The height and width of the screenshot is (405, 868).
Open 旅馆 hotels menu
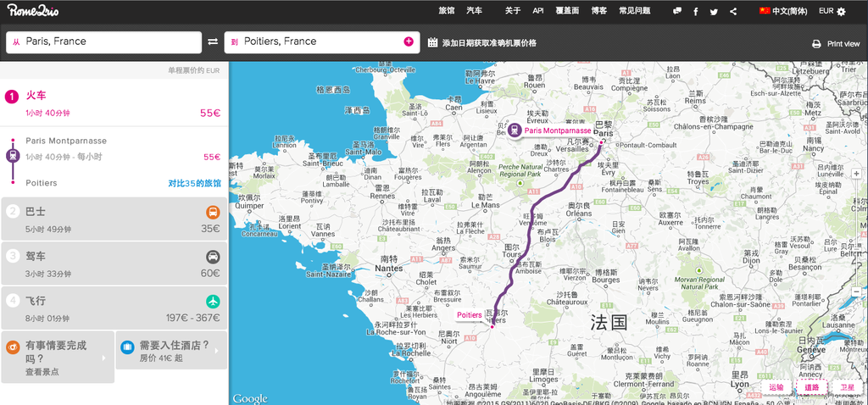click(x=446, y=10)
